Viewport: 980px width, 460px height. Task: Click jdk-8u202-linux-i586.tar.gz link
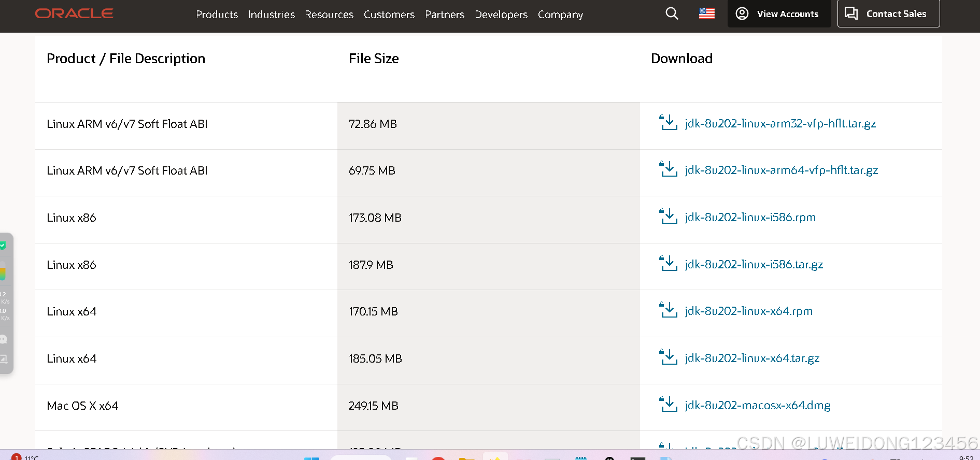tap(754, 265)
